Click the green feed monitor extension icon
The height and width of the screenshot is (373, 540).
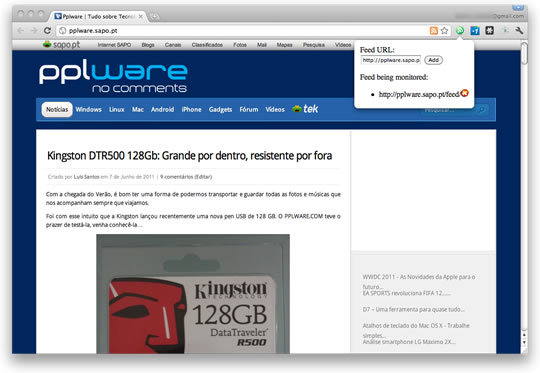460,31
